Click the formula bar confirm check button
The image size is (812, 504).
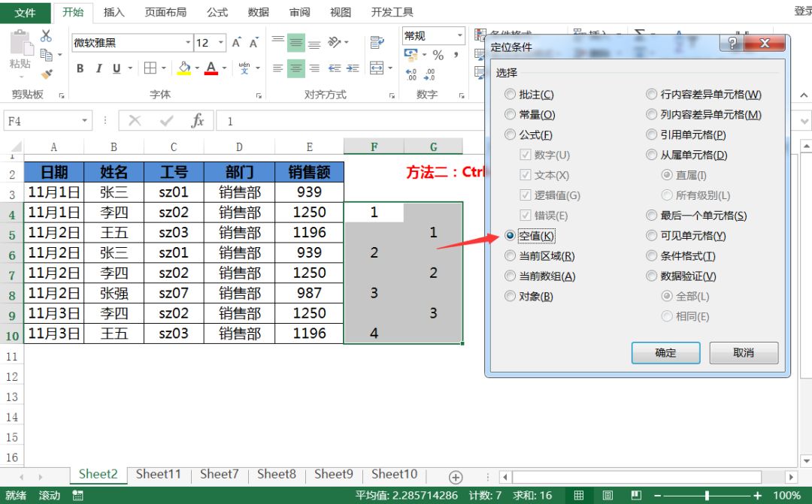[167, 121]
